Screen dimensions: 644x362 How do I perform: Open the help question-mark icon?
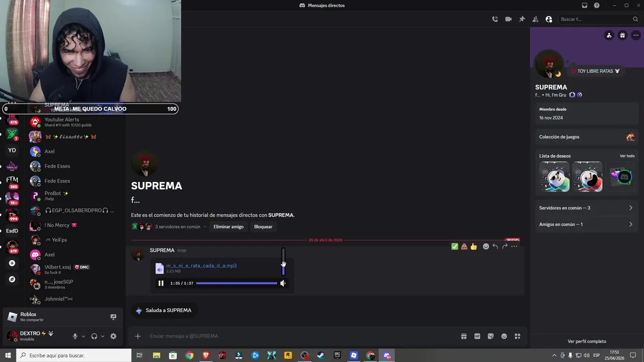tap(597, 6)
